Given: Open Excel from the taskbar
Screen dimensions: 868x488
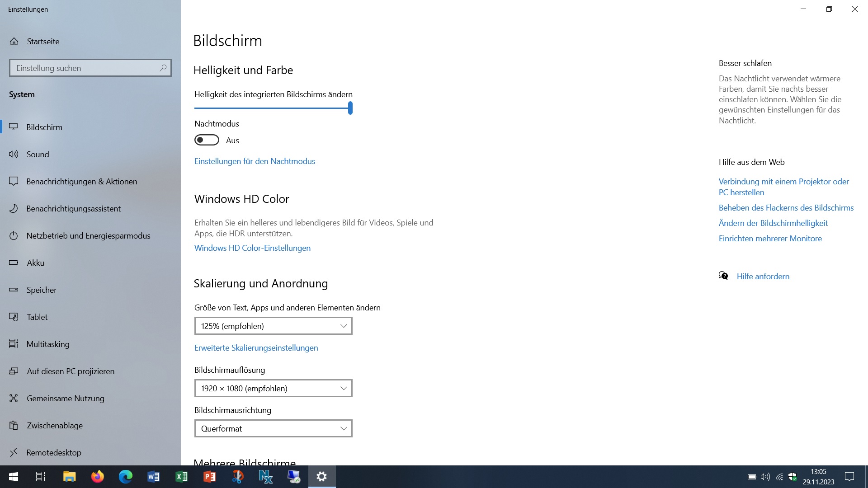Looking at the screenshot, I should [x=181, y=477].
